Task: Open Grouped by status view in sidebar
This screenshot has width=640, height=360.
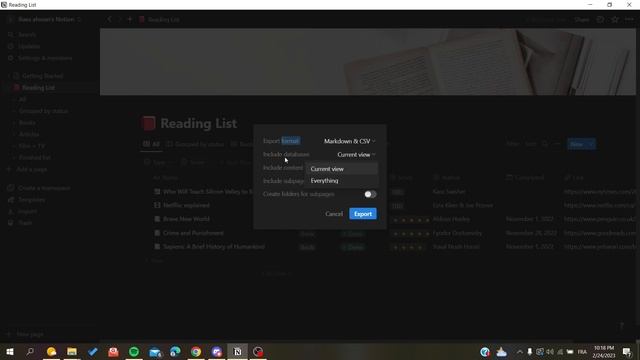Action: 43,111
